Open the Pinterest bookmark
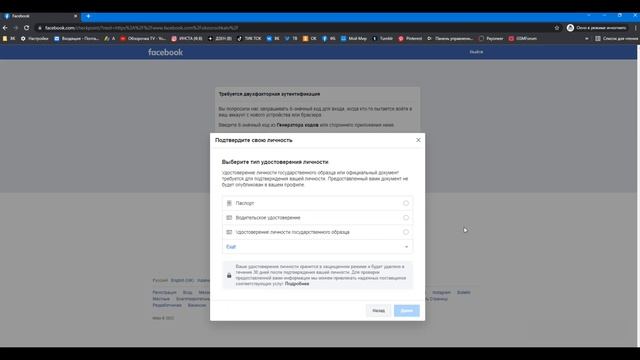The width and height of the screenshot is (640, 360). pos(410,38)
